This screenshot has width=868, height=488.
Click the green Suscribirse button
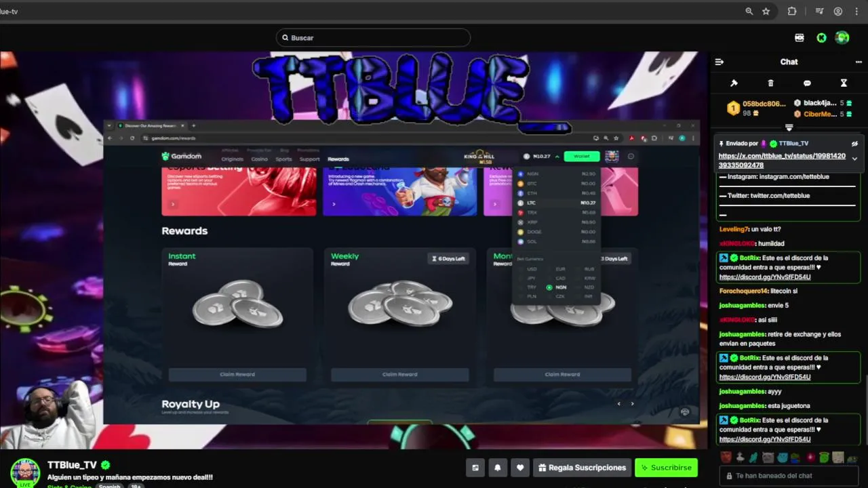point(666,468)
